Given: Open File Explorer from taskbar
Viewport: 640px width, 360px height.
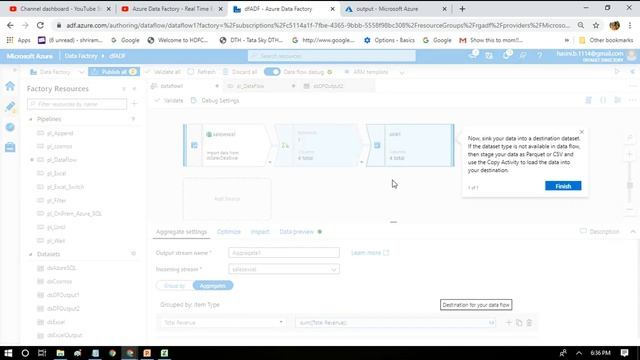Looking at the screenshot, I should [60, 353].
